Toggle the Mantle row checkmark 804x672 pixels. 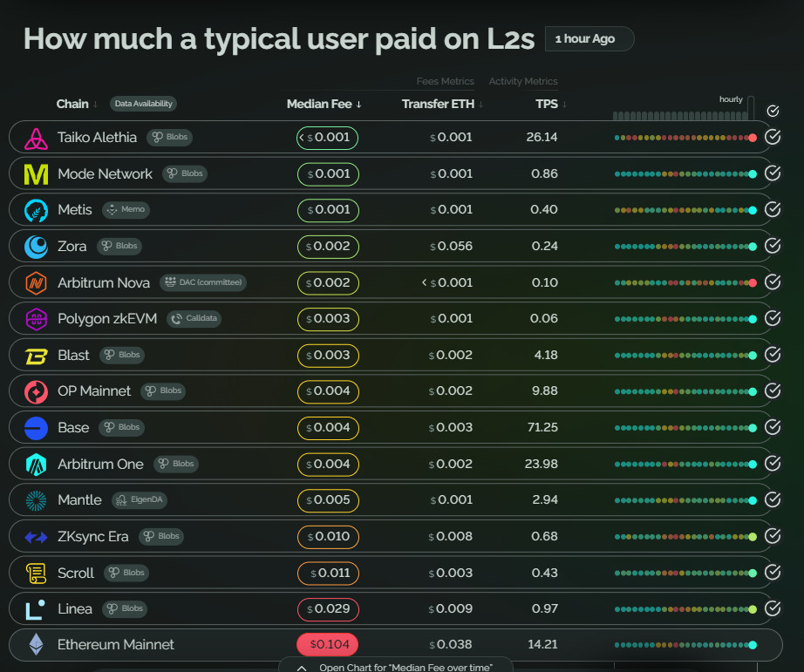point(773,499)
